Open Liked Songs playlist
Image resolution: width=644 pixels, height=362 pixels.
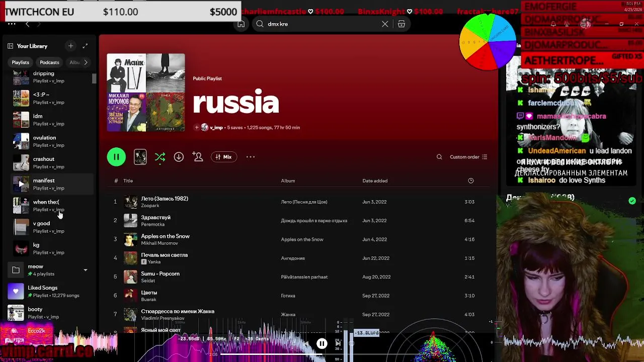point(50,291)
